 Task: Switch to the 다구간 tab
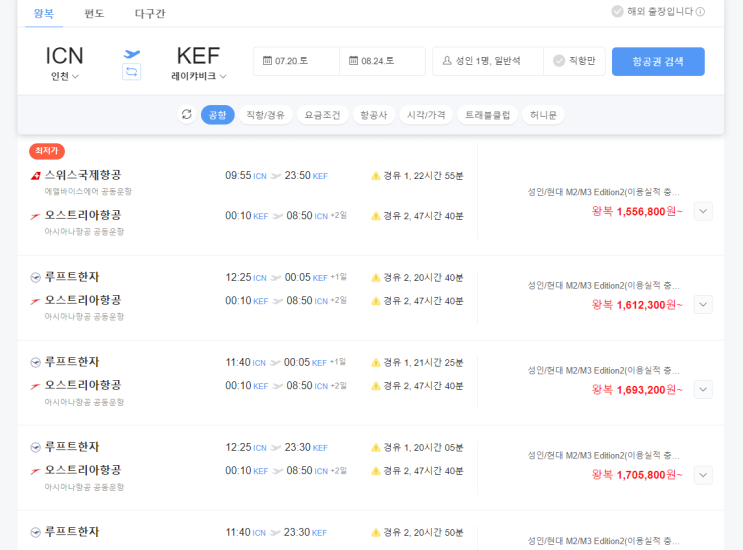click(x=150, y=13)
